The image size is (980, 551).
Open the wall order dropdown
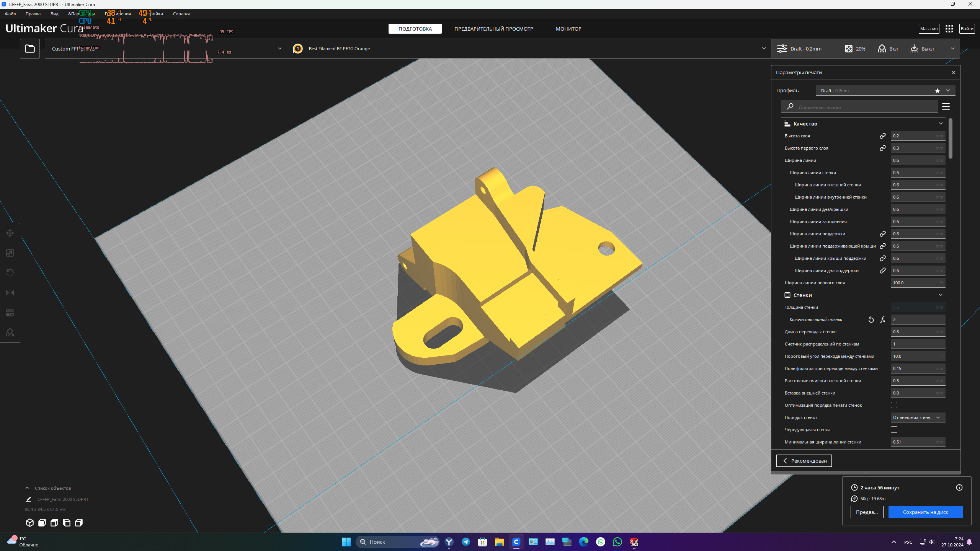918,417
